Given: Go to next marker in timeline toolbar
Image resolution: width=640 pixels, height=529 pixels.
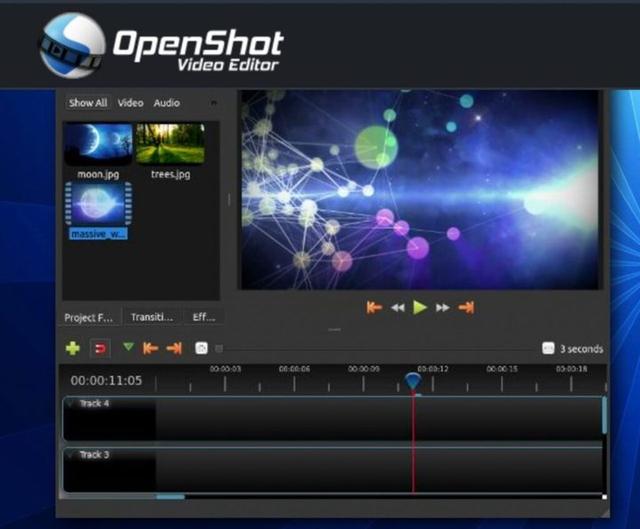Looking at the screenshot, I should click(x=174, y=348).
